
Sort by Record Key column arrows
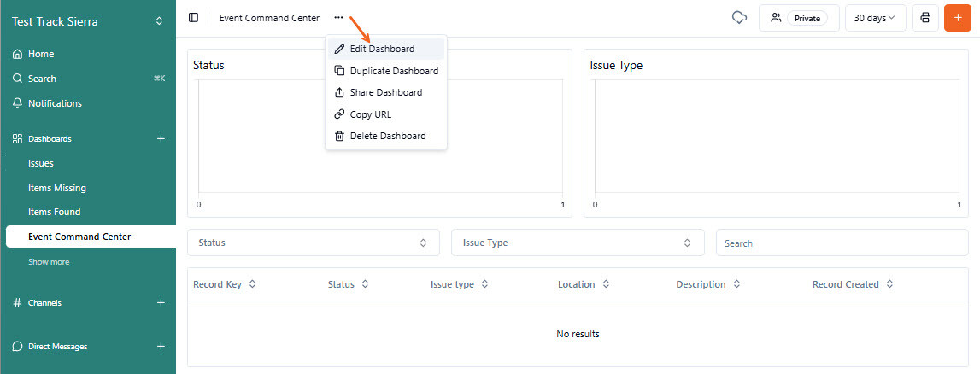(253, 284)
